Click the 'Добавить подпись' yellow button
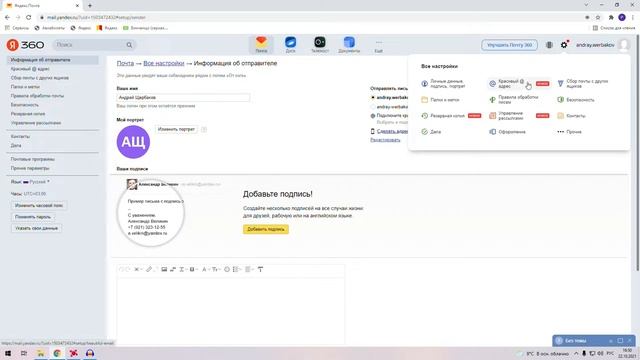Viewport: 640px width, 360px height. (x=266, y=229)
